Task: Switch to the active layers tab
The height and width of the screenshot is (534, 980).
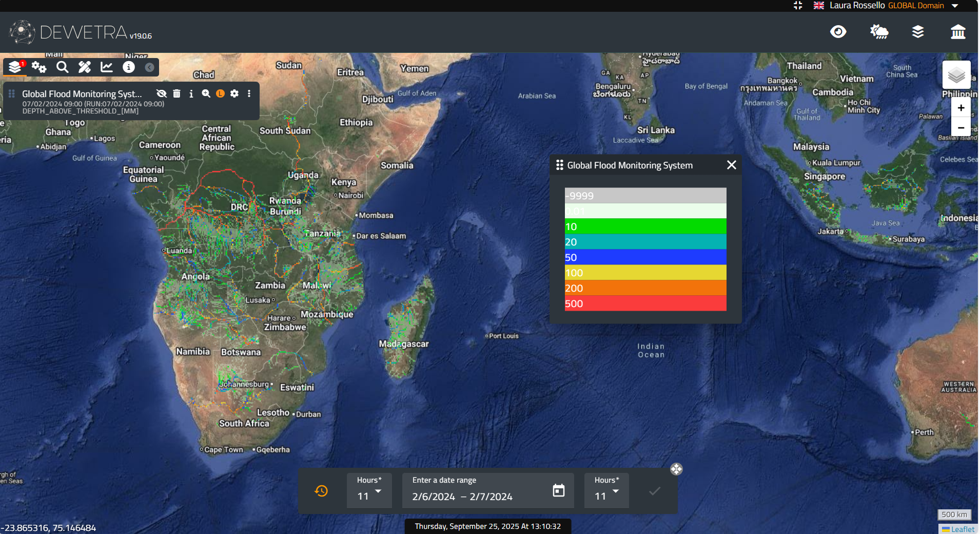Action: coord(15,67)
